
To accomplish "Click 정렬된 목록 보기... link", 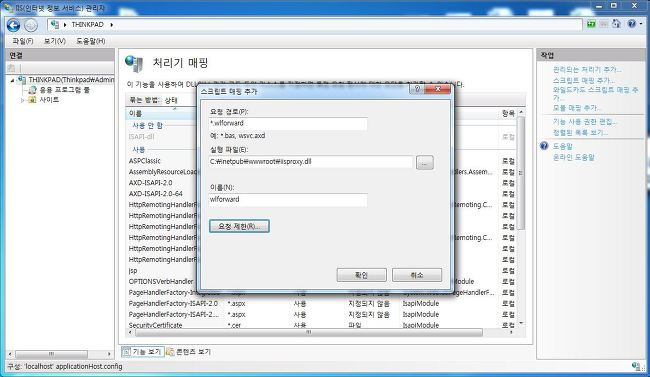I will click(x=580, y=132).
